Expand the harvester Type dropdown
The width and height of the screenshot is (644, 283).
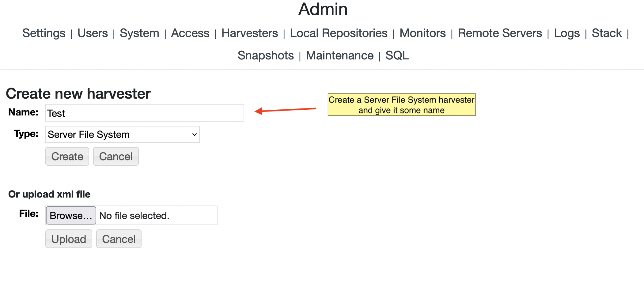tap(122, 134)
